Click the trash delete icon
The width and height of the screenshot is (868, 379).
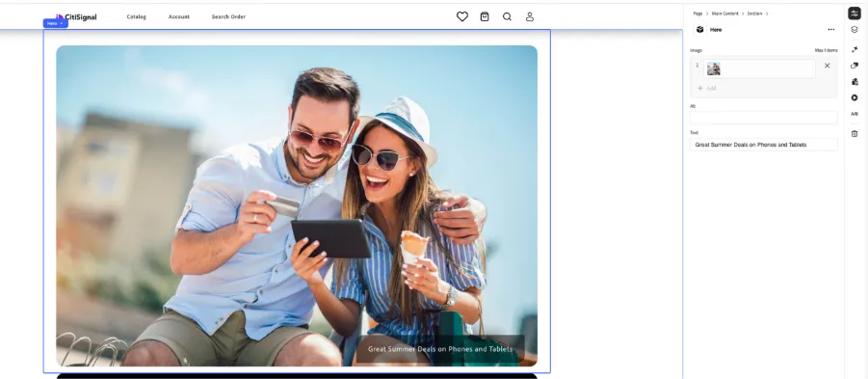855,133
